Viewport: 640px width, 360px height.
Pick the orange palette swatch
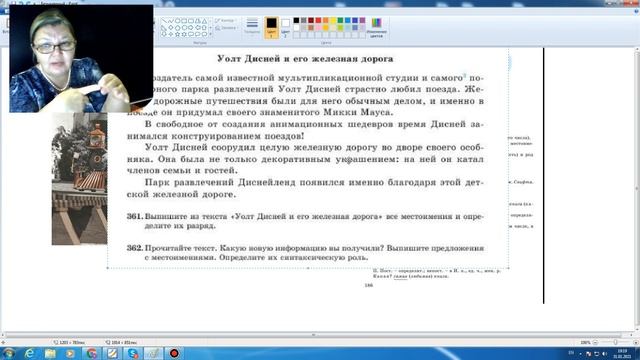point(325,20)
